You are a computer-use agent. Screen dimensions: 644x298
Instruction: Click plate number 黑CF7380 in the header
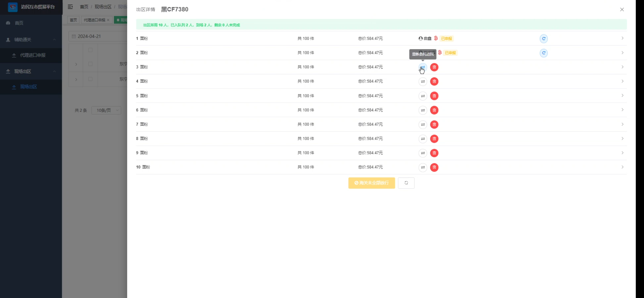pos(175,10)
